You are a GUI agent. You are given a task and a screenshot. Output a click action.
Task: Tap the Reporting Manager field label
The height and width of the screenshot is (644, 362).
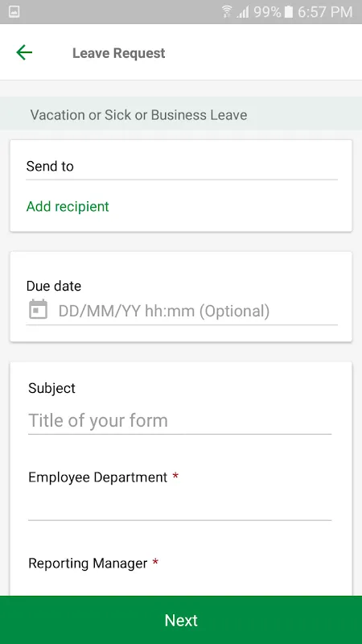88,563
